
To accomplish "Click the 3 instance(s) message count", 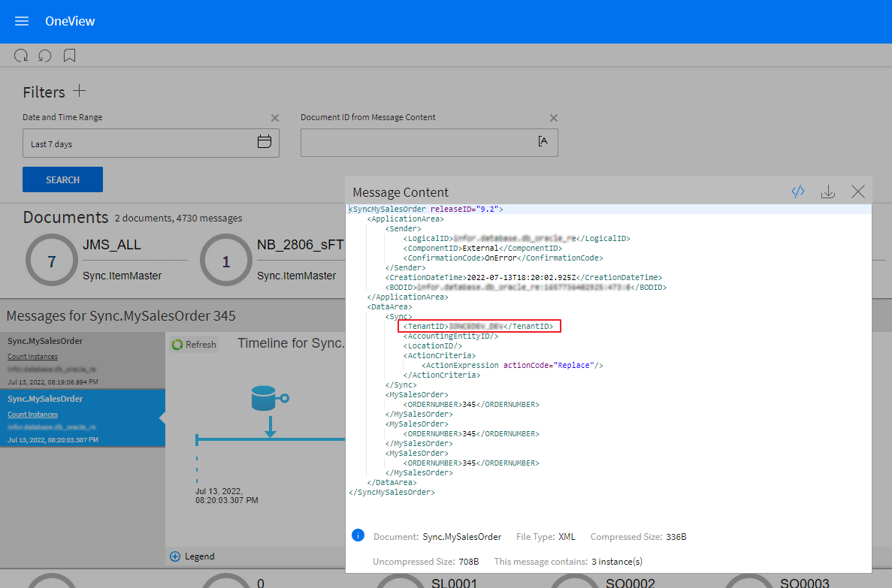I will tap(617, 561).
